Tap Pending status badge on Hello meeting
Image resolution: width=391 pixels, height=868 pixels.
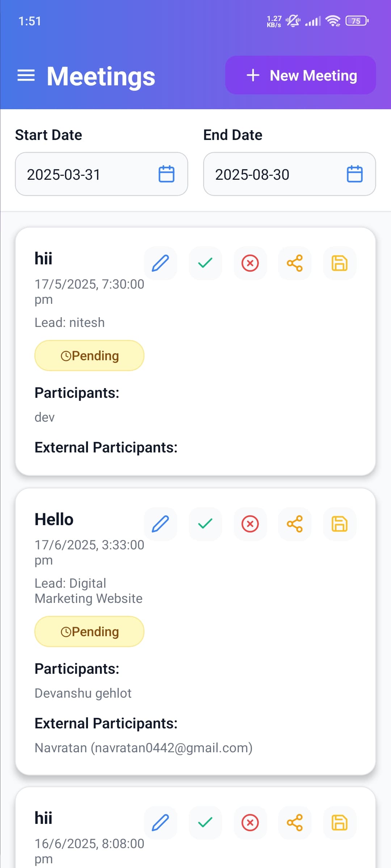[89, 631]
